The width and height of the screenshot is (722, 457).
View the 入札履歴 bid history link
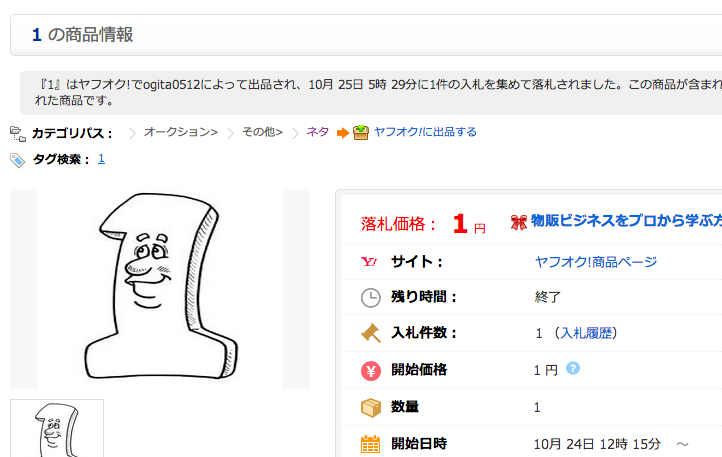(587, 333)
